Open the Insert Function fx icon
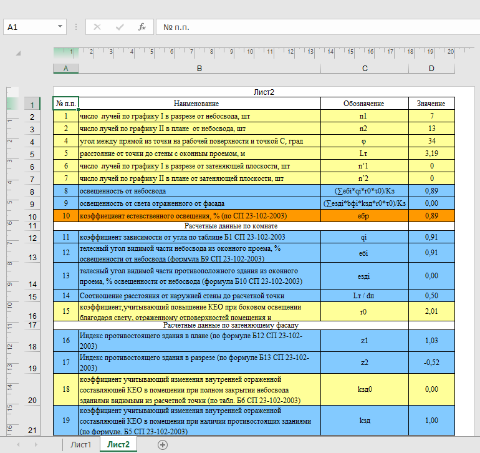The width and height of the screenshot is (480, 453). click(x=142, y=27)
